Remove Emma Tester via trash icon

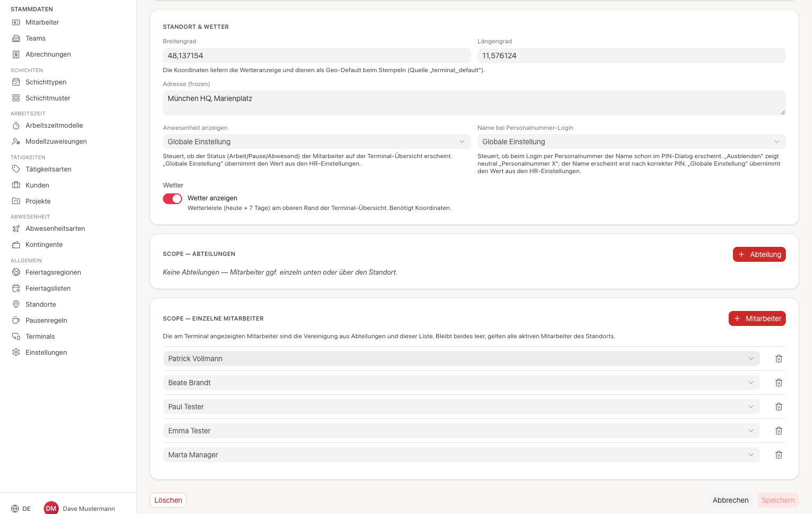[x=779, y=431]
